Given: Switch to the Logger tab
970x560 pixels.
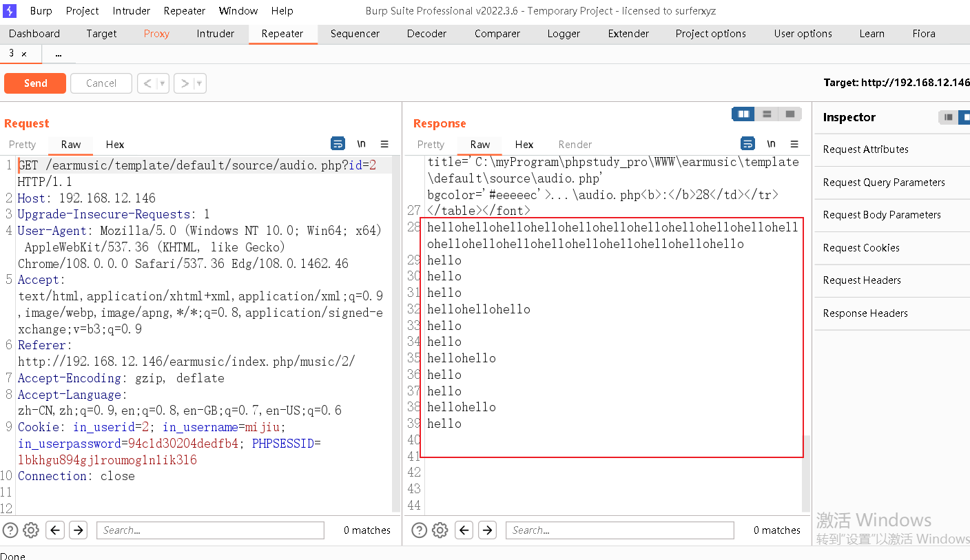Looking at the screenshot, I should [564, 34].
